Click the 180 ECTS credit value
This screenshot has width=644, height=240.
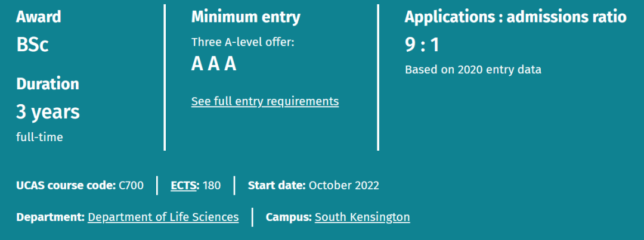(212, 186)
